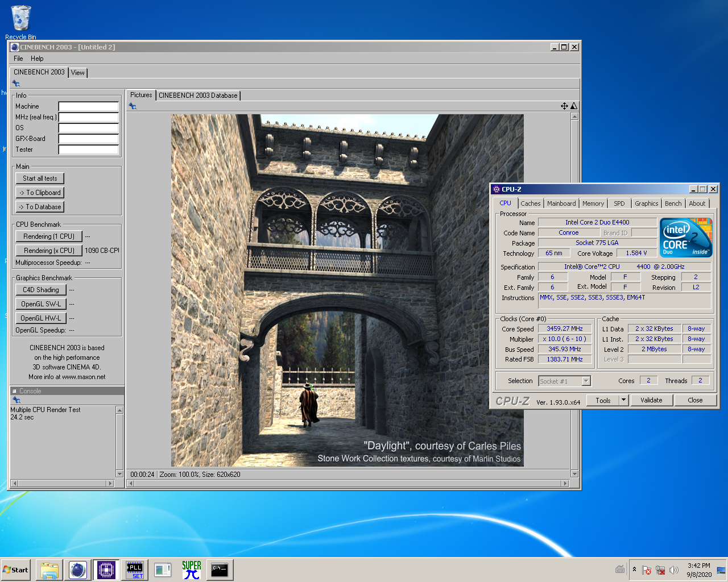Switch to the View tab

coord(78,73)
